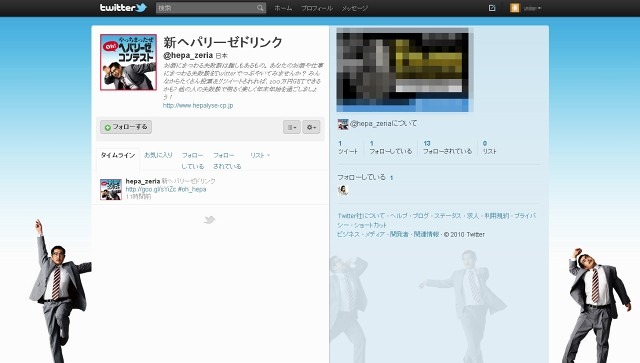Click the フォローしている 1 section heading

[365, 177]
